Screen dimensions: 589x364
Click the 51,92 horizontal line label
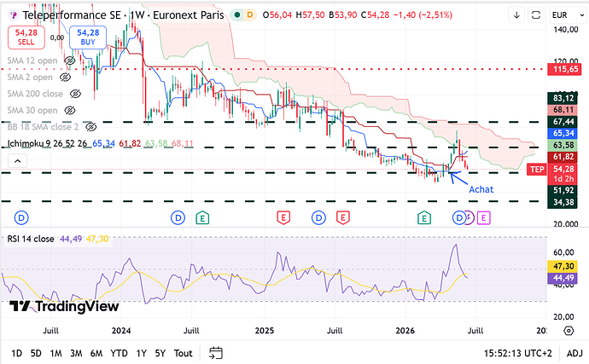pyautogui.click(x=563, y=190)
